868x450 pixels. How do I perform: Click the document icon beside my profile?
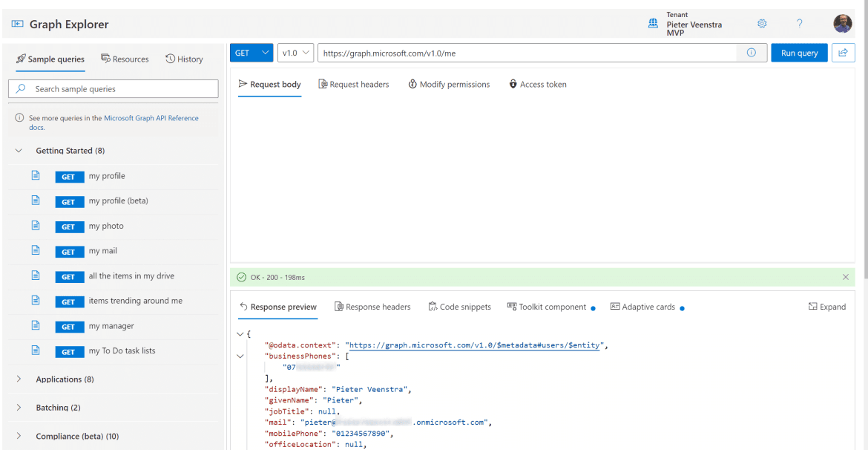click(36, 175)
